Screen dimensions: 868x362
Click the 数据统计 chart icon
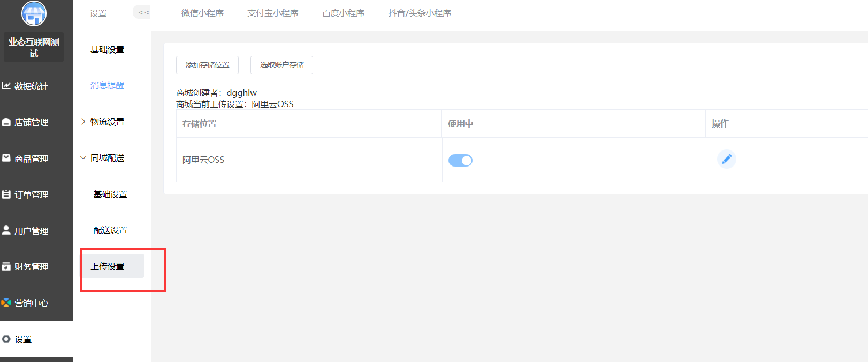point(6,86)
